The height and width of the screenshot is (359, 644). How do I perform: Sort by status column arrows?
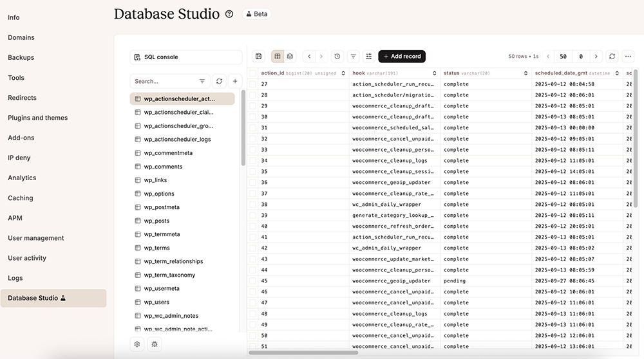[x=526, y=73]
